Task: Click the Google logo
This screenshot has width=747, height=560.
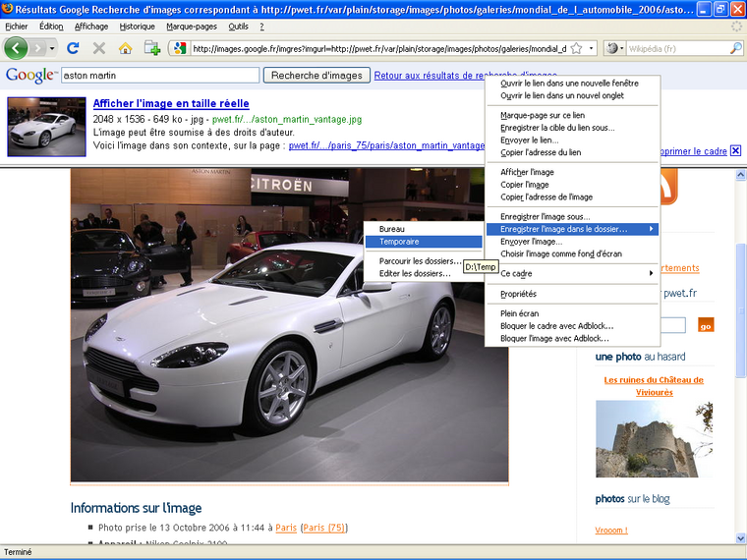Action: 31,76
